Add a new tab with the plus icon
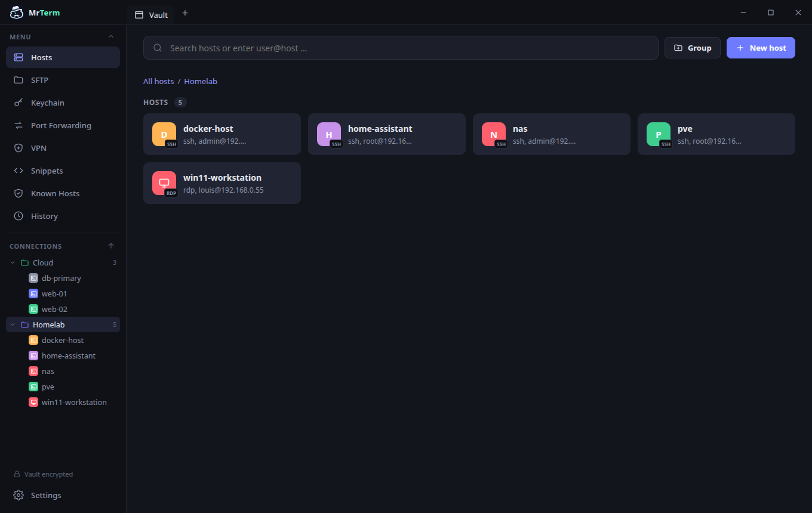 click(185, 13)
